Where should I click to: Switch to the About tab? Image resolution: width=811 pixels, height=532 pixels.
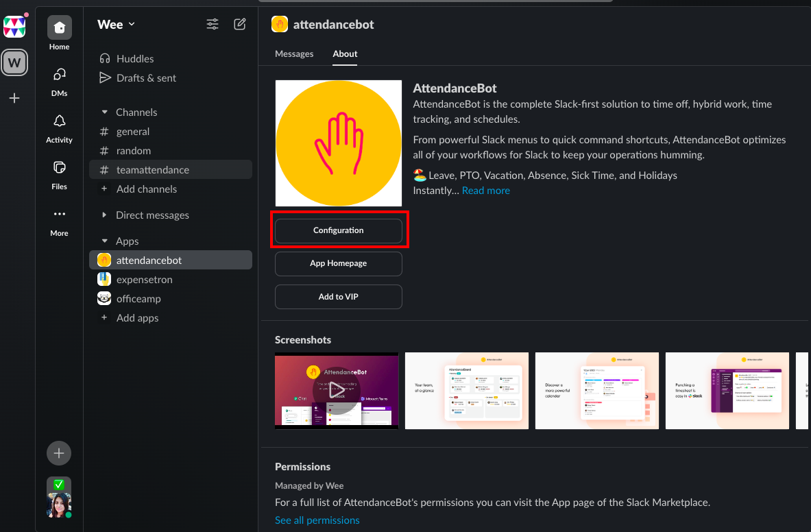point(345,53)
